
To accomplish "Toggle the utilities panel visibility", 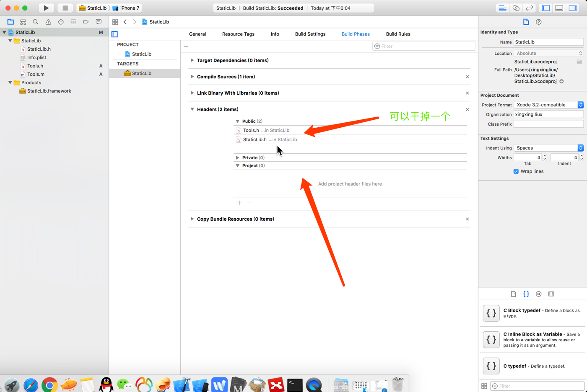I will 573,8.
